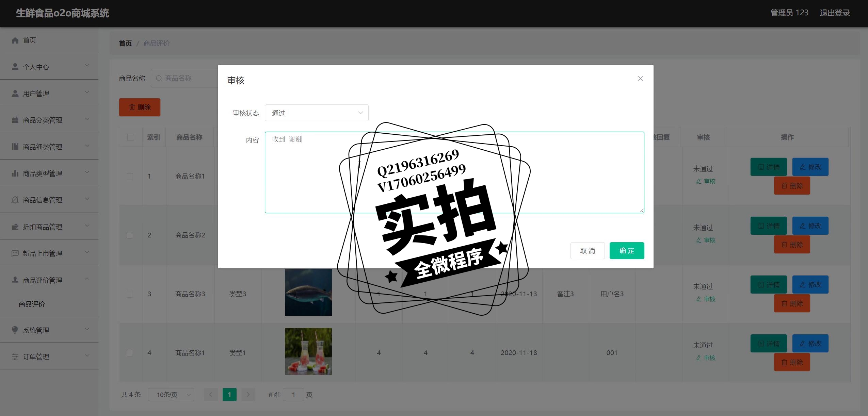Click 修改 button in row 2
868x416 pixels.
pyautogui.click(x=810, y=226)
